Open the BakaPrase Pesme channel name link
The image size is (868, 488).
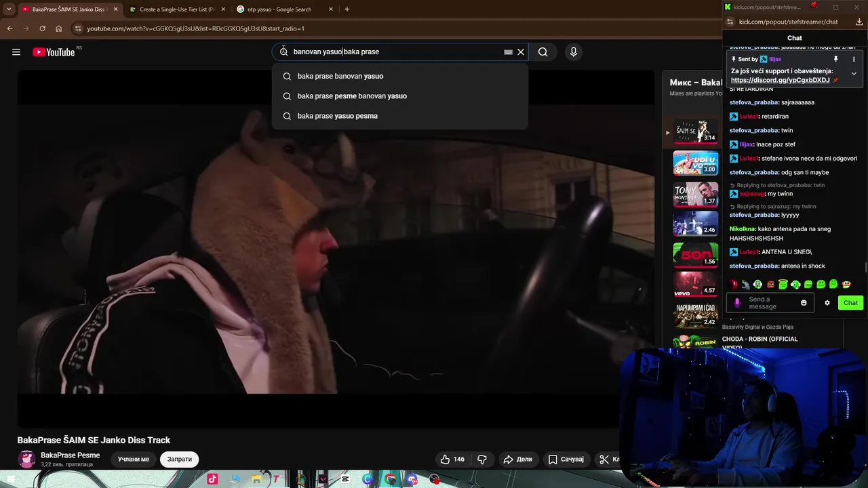point(70,455)
